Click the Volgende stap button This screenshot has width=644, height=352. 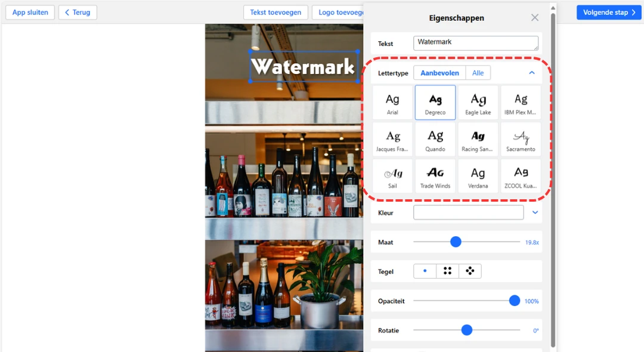(608, 12)
